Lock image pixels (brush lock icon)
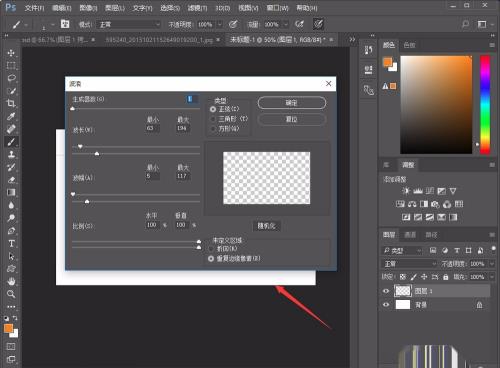The image size is (500, 368). pyautogui.click(x=413, y=277)
